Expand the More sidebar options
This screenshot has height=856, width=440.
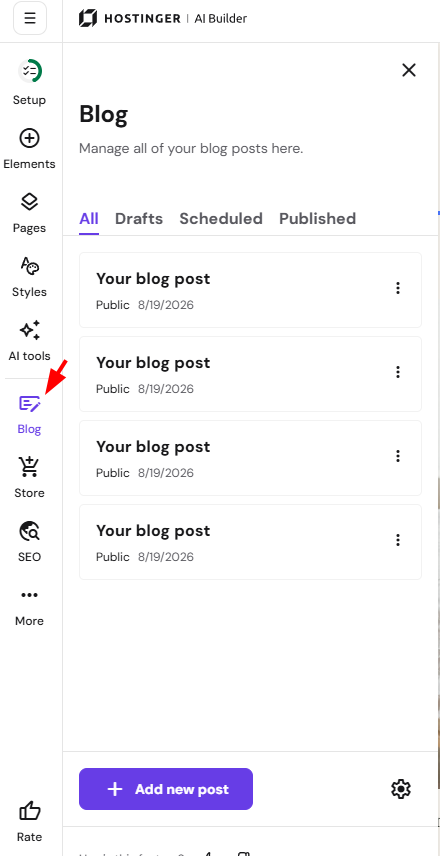click(29, 595)
